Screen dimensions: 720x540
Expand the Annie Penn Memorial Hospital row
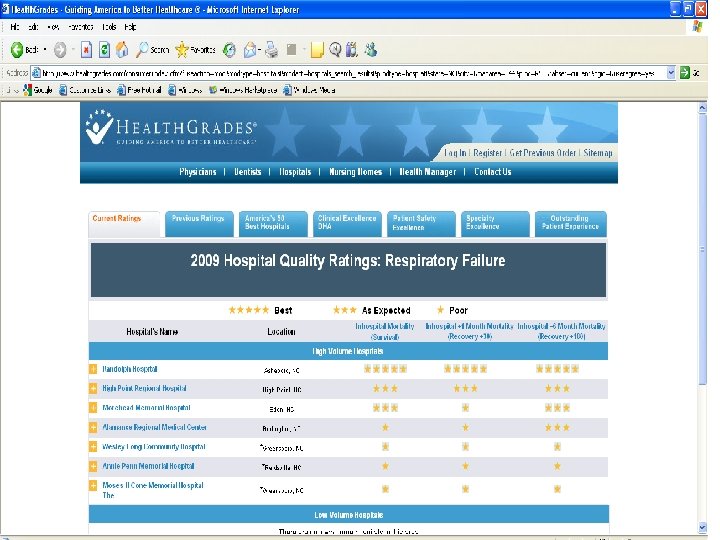point(93,466)
